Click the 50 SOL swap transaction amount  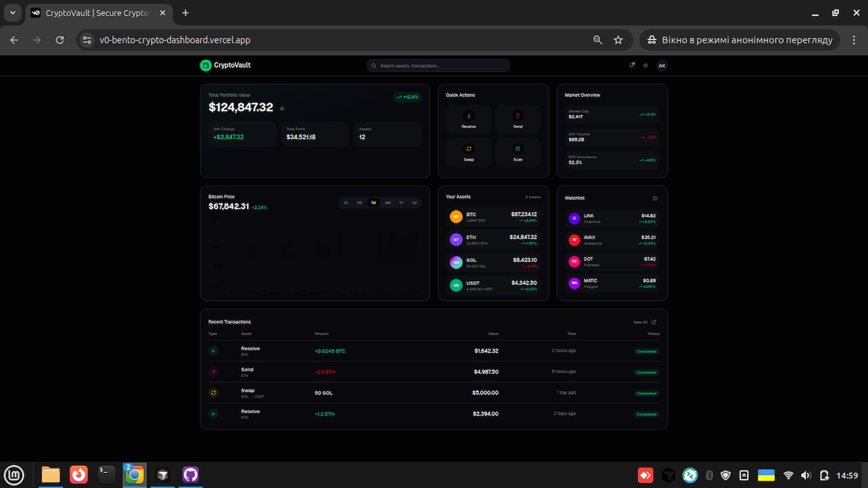[323, 393]
